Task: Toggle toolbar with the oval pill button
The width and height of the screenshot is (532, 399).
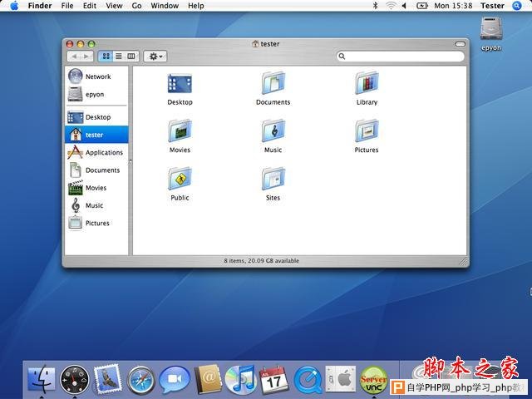Action: pyautogui.click(x=460, y=44)
